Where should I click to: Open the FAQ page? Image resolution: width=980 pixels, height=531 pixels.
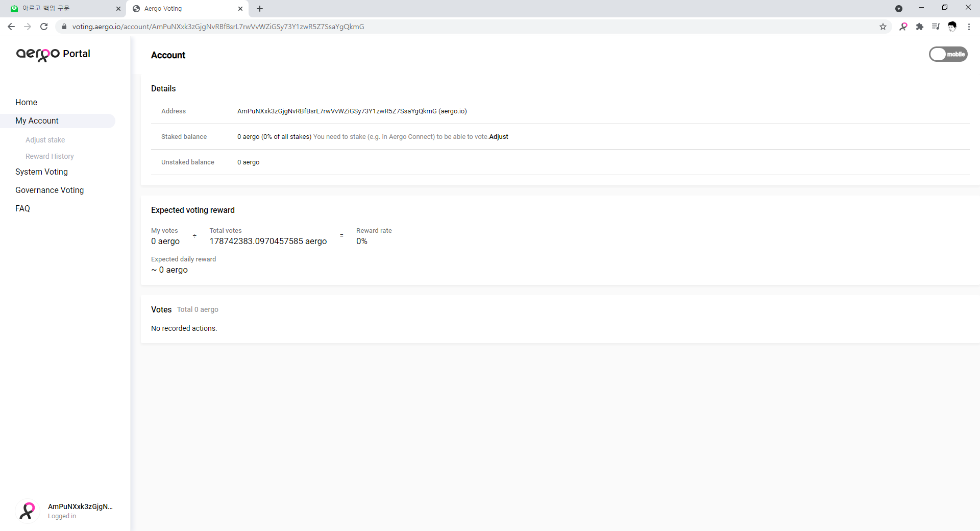click(22, 208)
